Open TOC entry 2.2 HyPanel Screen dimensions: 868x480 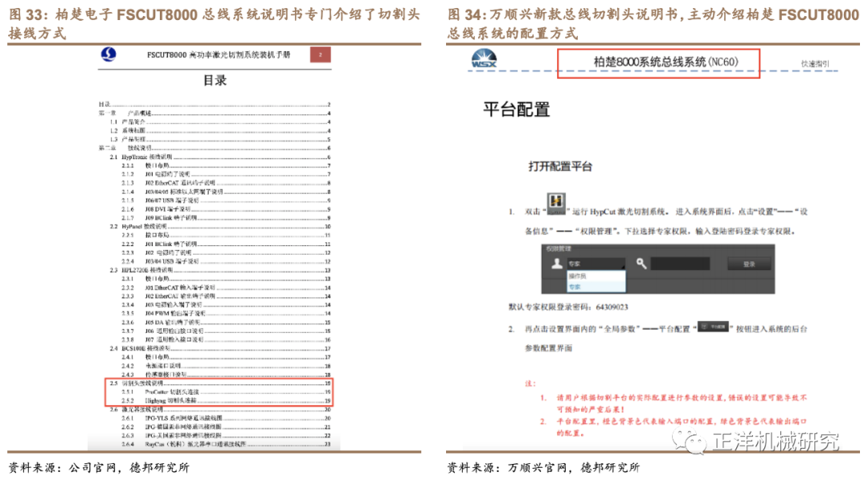(219, 227)
